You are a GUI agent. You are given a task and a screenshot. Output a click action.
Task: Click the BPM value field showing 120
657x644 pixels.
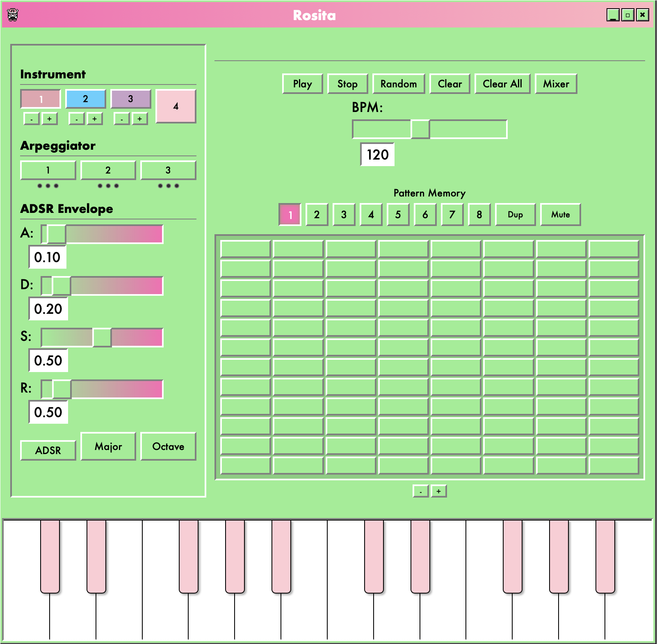tap(377, 155)
